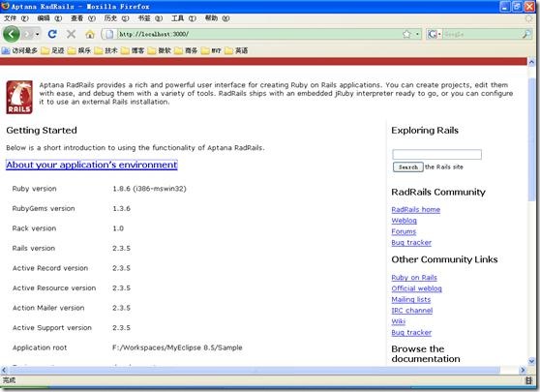Image resolution: width=540 pixels, height=392 pixels.
Task: Open the 微软 bookmarks folder
Action: tap(160, 50)
